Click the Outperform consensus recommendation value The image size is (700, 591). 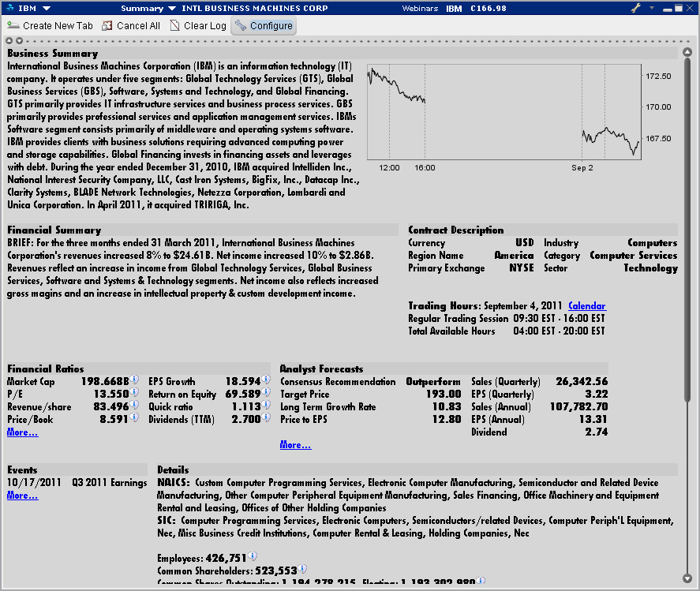pyautogui.click(x=433, y=382)
